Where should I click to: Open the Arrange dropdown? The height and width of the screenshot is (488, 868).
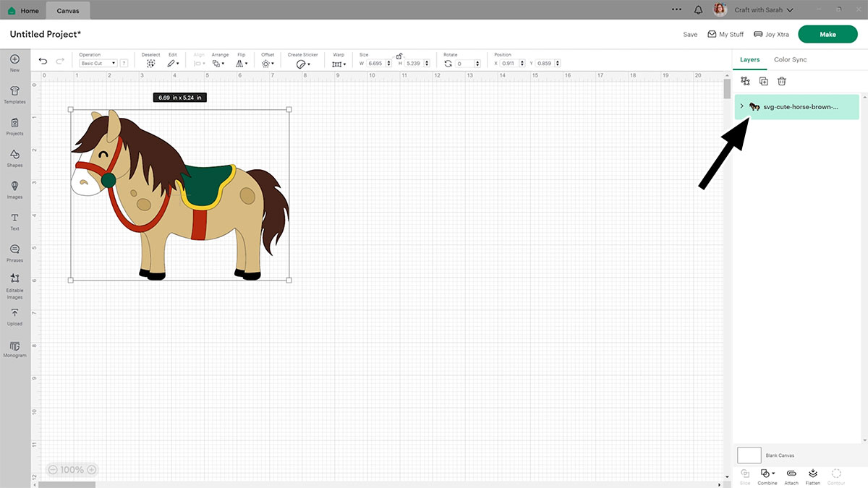218,64
